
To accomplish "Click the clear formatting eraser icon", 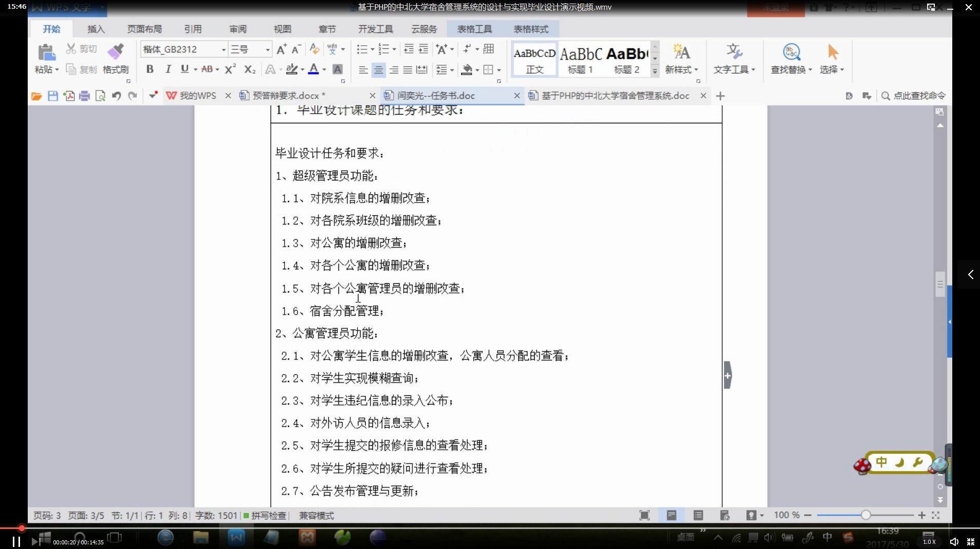I will pyautogui.click(x=314, y=49).
